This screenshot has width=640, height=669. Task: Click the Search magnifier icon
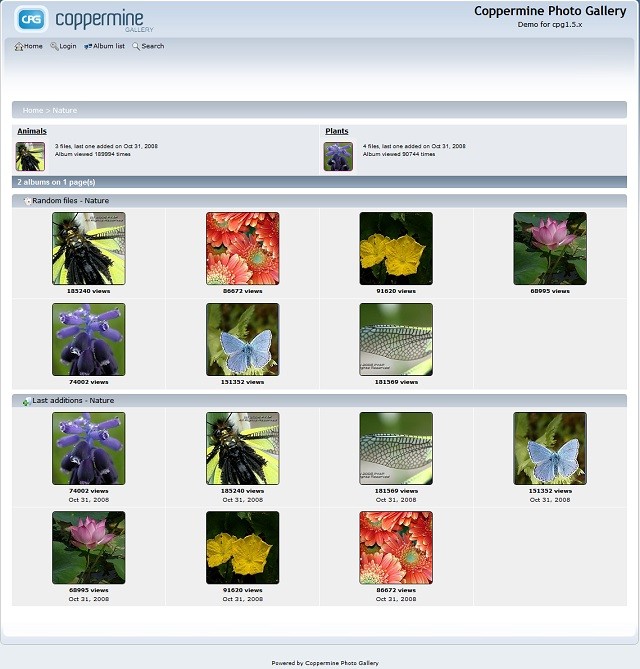click(x=136, y=46)
